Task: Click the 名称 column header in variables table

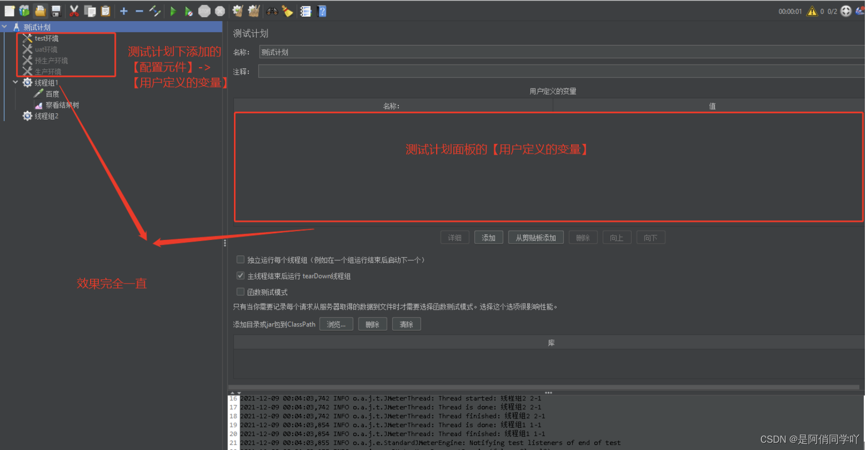Action: tap(392, 106)
